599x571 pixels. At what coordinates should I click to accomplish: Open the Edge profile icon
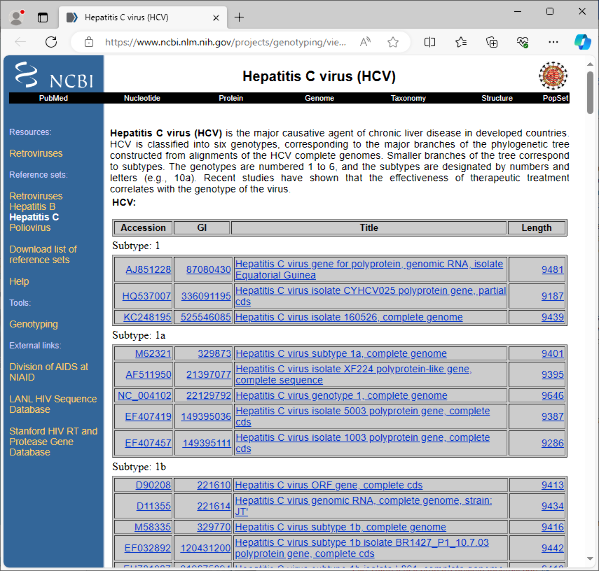[16, 18]
